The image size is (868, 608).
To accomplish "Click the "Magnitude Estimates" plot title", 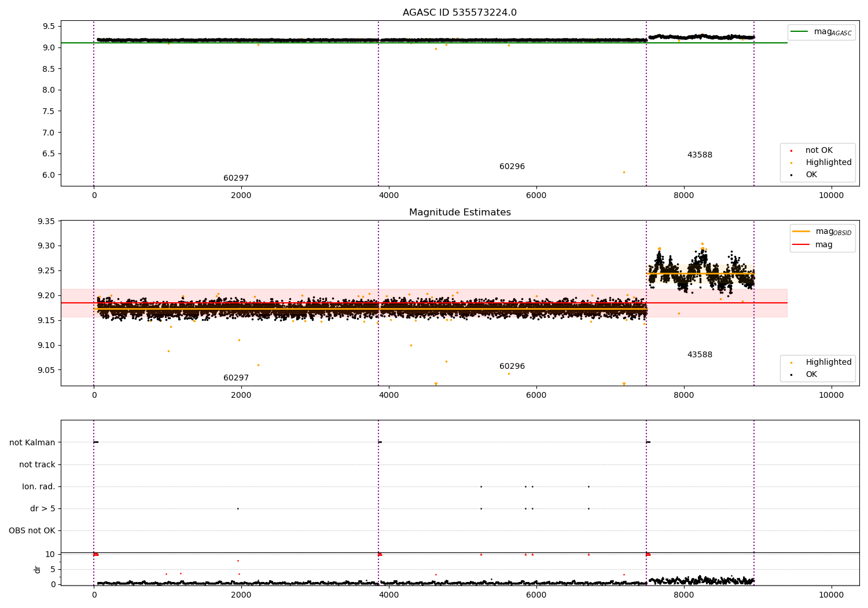I will 459,213.
